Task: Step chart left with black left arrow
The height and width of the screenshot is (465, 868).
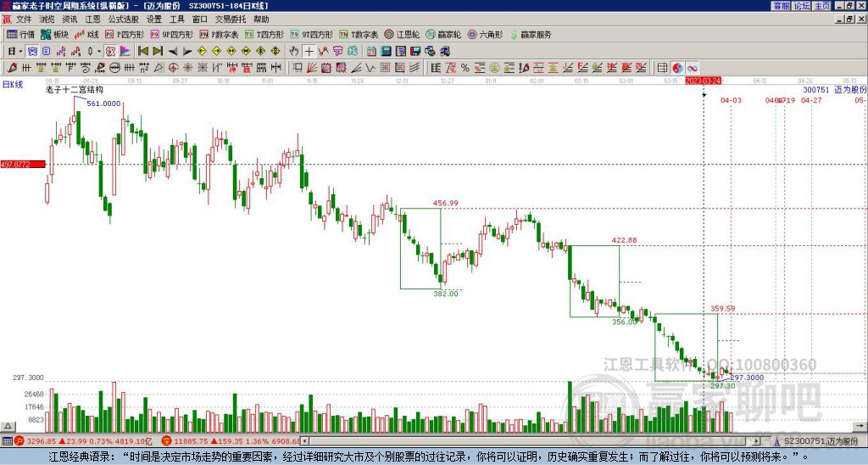Action: coord(173,51)
